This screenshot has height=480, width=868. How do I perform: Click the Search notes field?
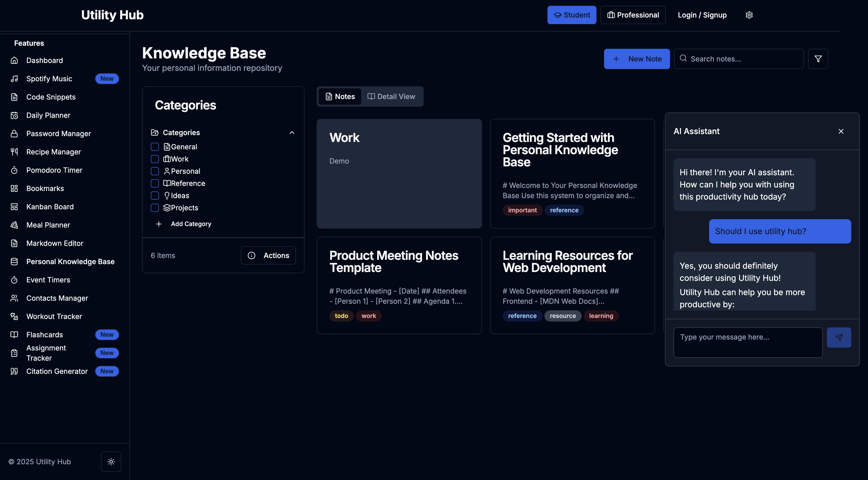(742, 59)
